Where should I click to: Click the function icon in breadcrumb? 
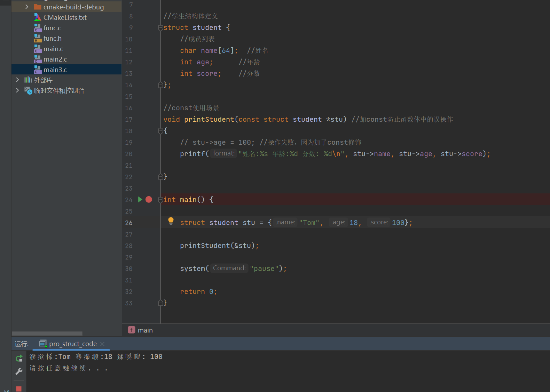[x=132, y=330]
